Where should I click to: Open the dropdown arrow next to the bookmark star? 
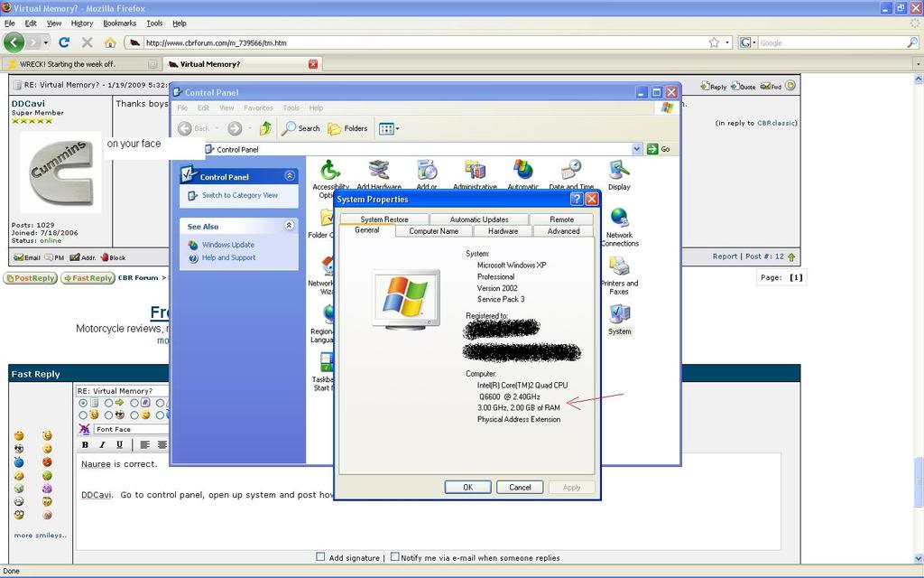[x=727, y=42]
